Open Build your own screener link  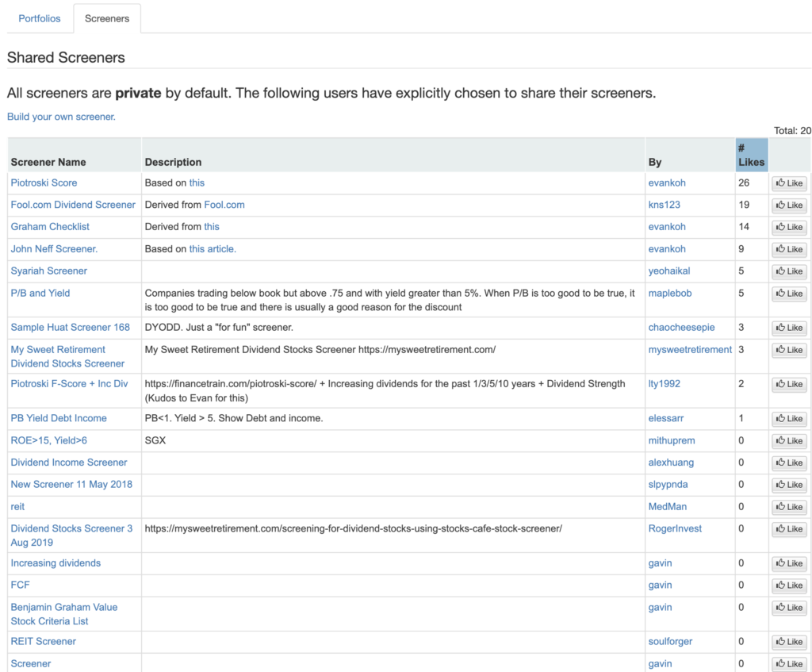tap(61, 117)
